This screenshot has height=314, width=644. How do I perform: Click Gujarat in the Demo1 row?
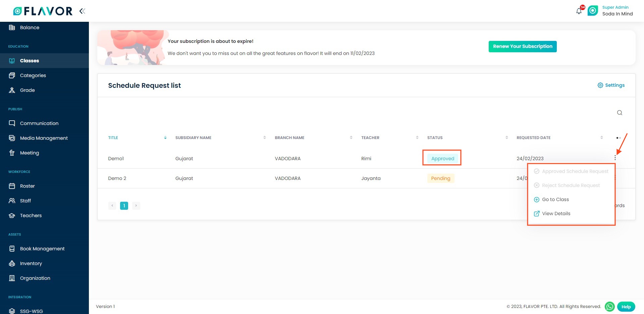[x=184, y=159]
